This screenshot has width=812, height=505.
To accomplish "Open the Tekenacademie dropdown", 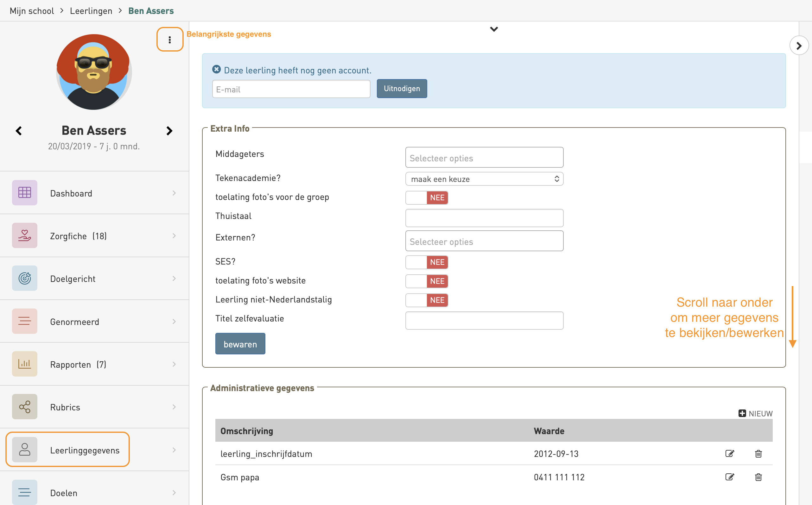I will coord(484,179).
